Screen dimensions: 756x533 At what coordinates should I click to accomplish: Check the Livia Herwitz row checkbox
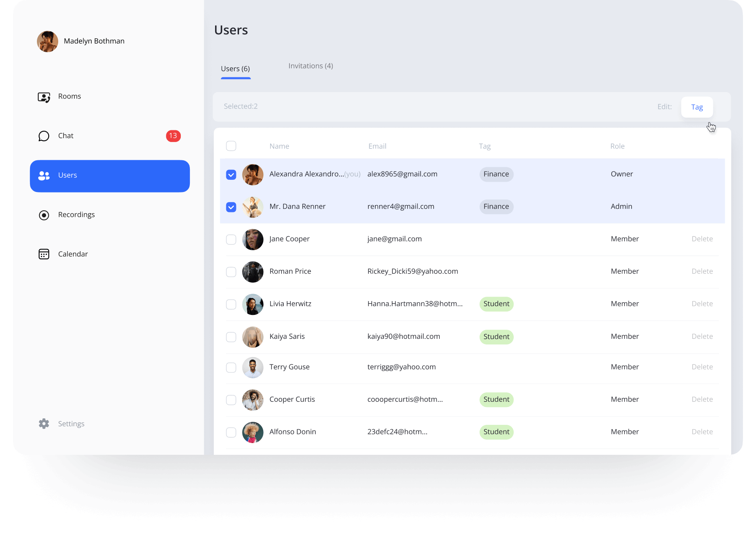231,305
